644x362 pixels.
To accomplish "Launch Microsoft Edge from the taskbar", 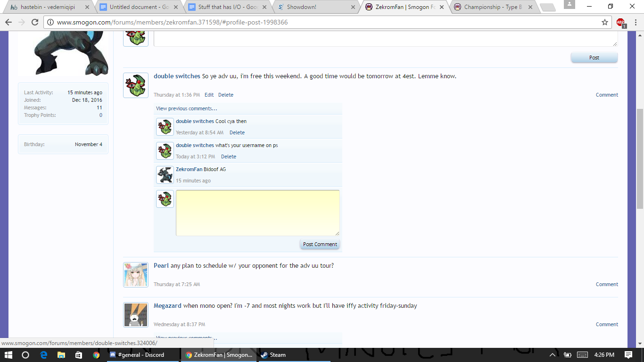I will pos(43,355).
